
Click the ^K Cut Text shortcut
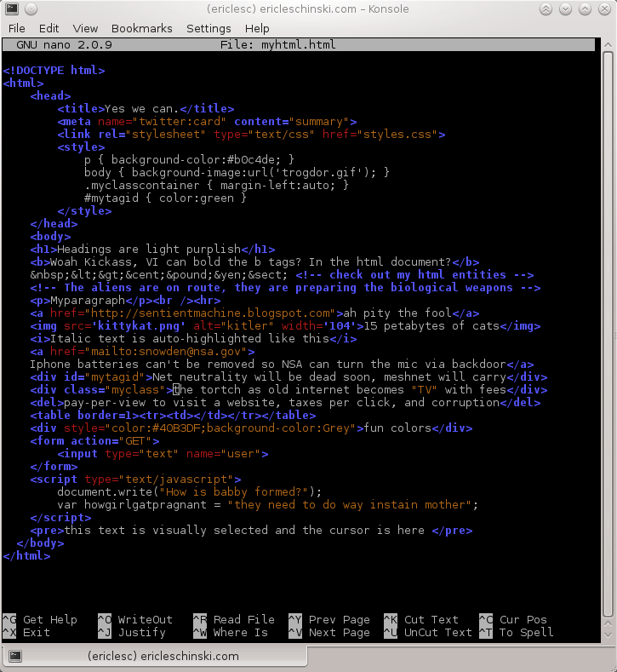pos(421,620)
